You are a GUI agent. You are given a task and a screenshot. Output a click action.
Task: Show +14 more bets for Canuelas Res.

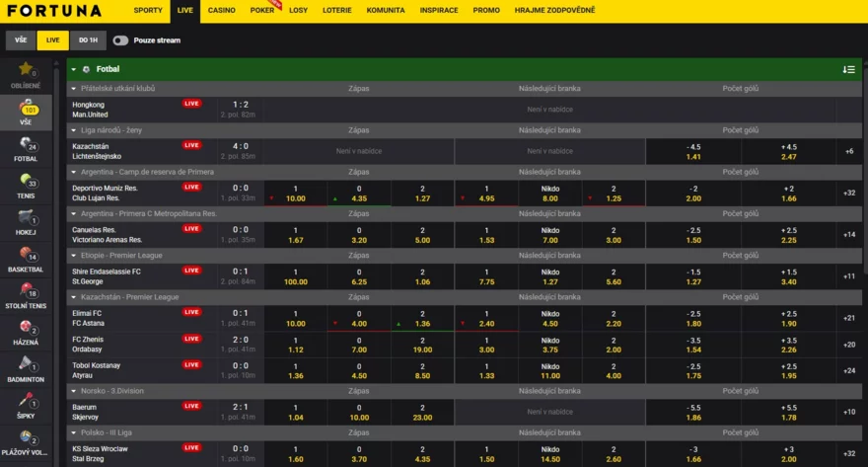[x=849, y=235]
